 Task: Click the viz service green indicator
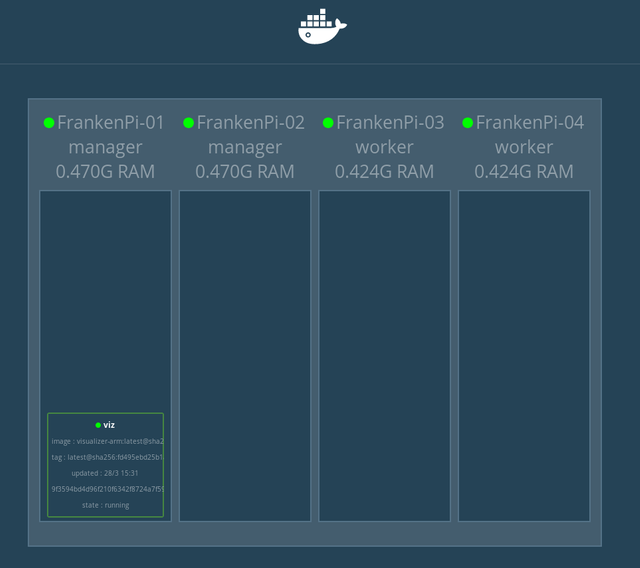(98, 425)
